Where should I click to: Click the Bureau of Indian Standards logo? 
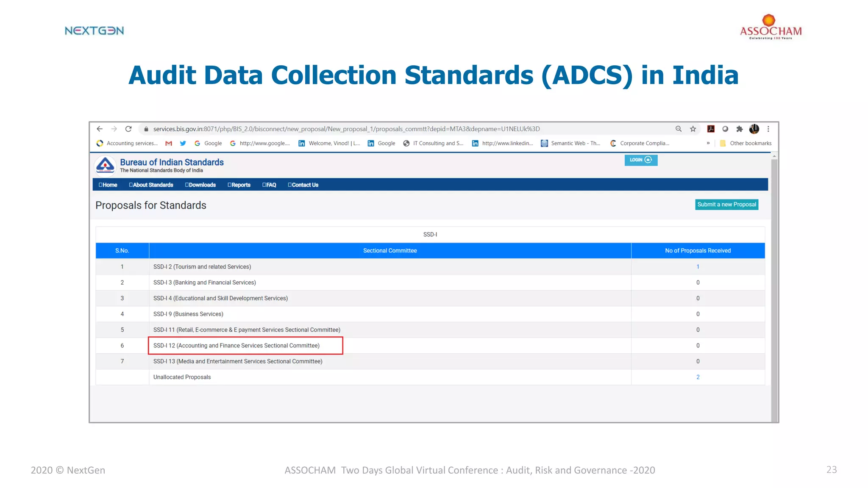coord(105,166)
